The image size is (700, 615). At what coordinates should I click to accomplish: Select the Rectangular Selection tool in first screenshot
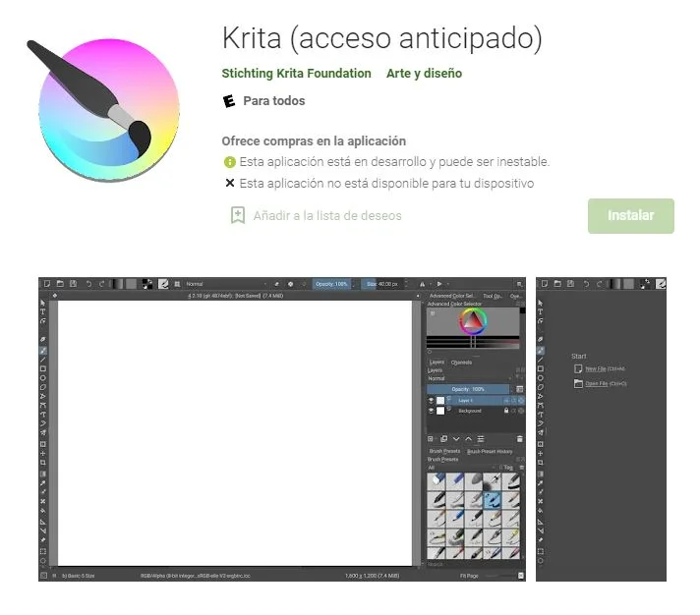[x=43, y=551]
